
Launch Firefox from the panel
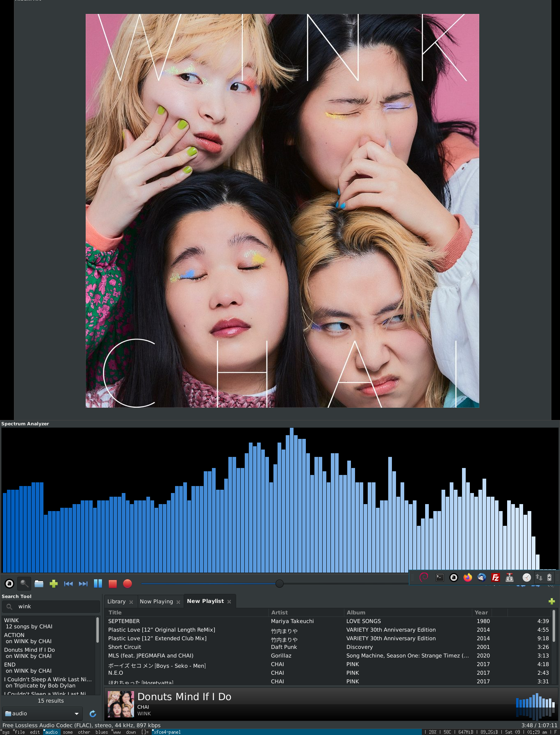[x=468, y=577]
